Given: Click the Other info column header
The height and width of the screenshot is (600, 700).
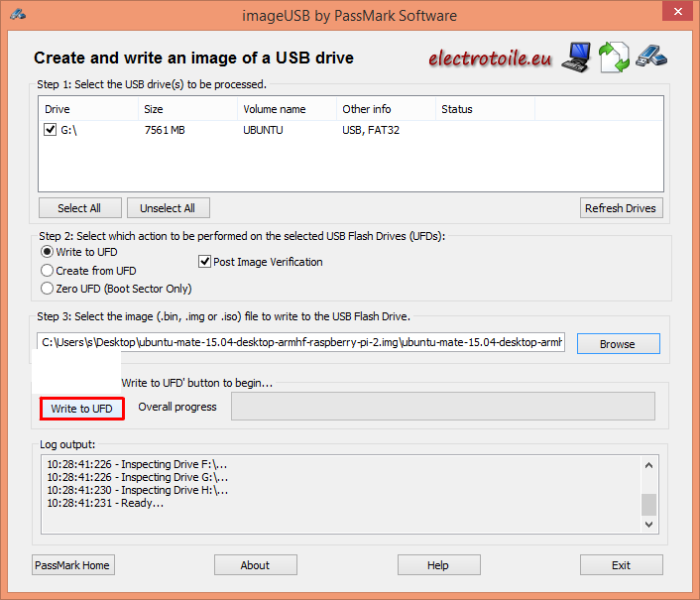Looking at the screenshot, I should point(386,109).
